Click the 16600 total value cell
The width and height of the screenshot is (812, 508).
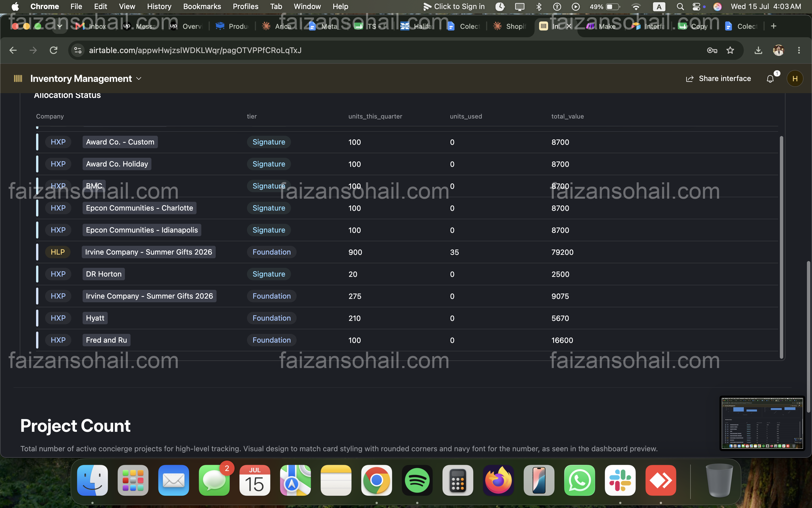tap(562, 340)
